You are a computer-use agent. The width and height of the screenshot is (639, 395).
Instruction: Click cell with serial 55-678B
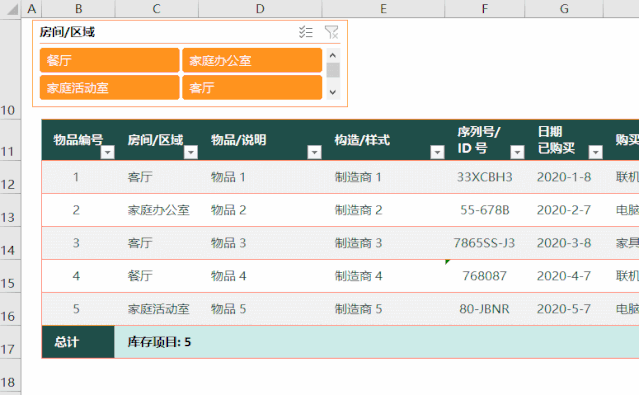485,210
